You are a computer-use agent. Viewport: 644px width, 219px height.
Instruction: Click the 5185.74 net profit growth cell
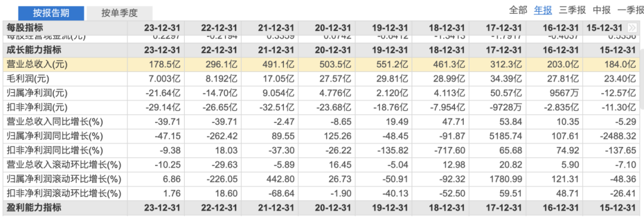pos(506,136)
